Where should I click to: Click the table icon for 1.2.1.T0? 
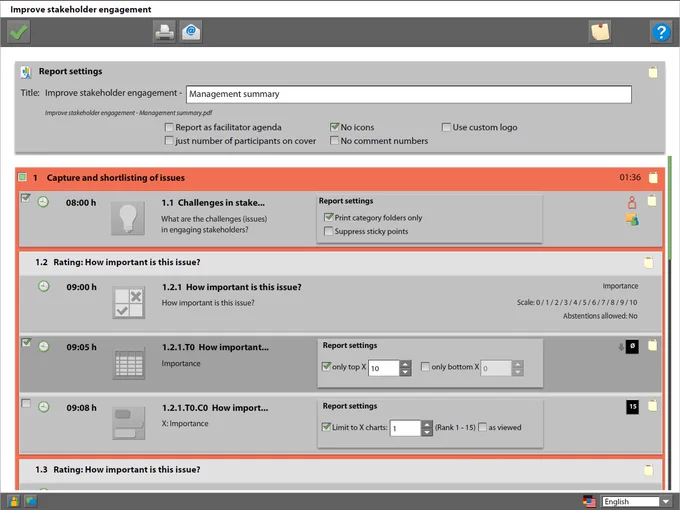click(128, 363)
